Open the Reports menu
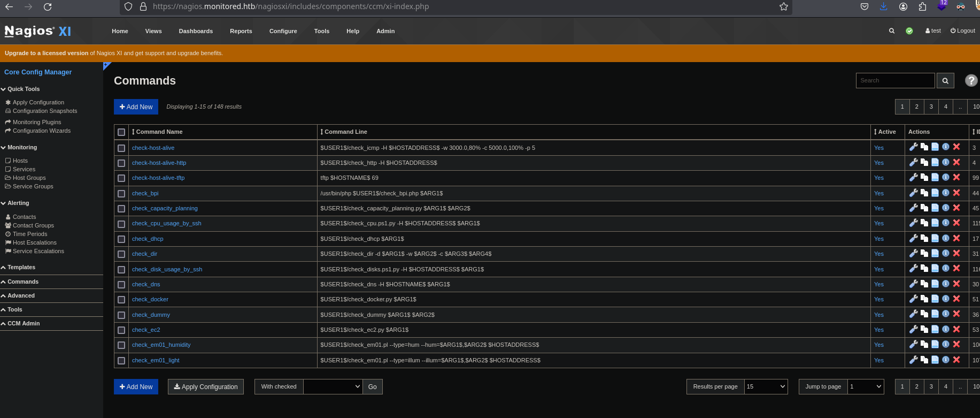 241,31
